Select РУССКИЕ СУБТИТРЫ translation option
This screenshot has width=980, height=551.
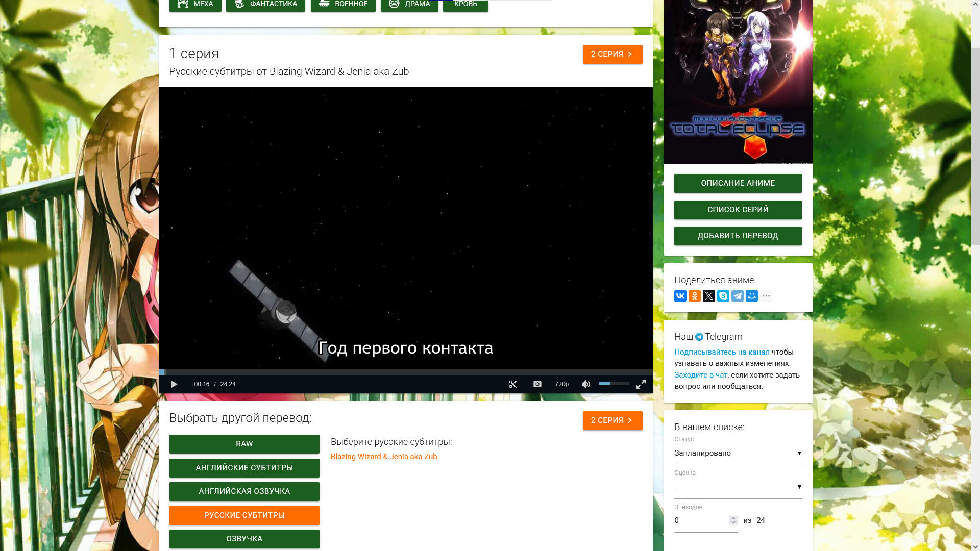coord(244,515)
